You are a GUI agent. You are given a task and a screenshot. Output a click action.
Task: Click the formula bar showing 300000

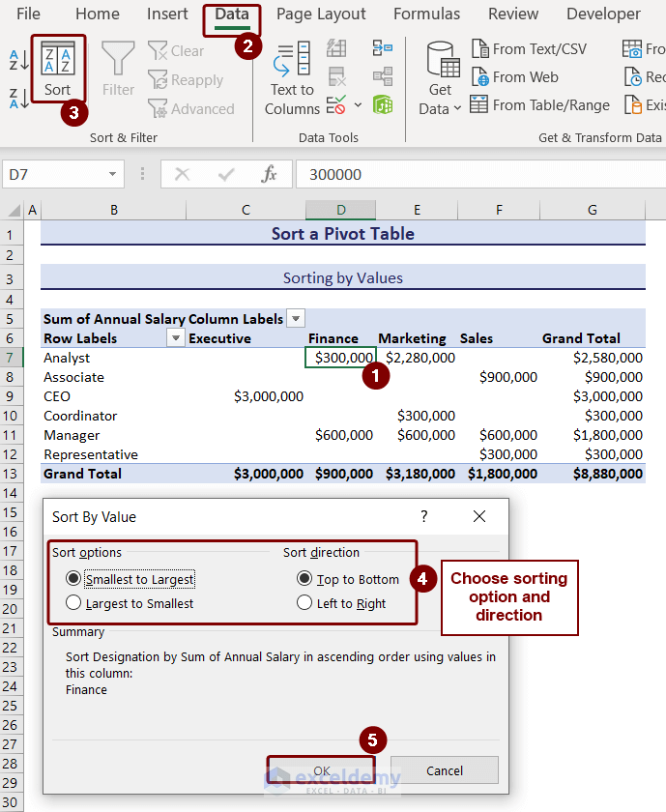coord(480,174)
